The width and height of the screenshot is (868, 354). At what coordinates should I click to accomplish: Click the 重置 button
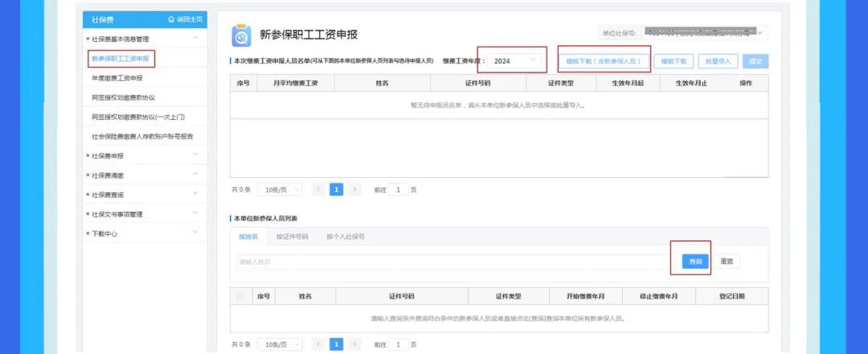[727, 261]
